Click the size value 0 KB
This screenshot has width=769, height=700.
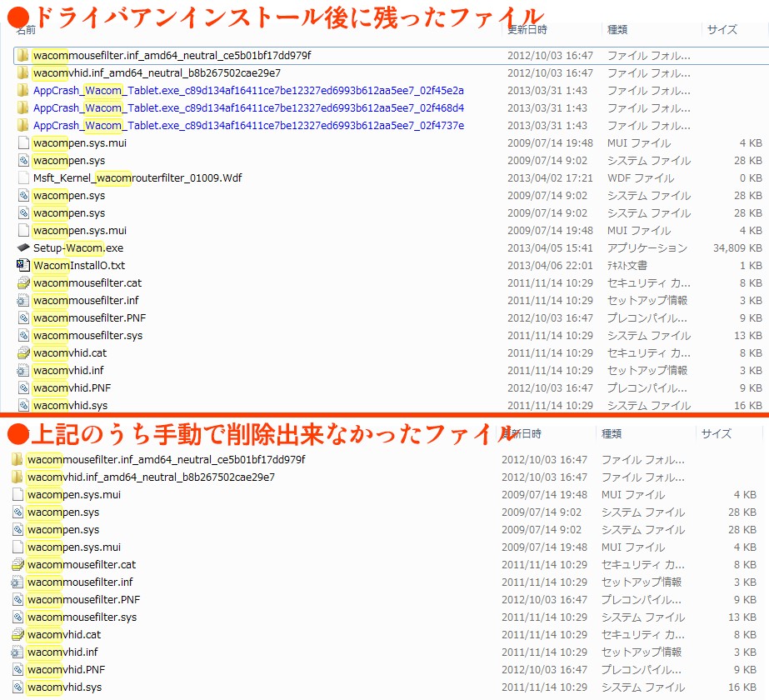point(751,178)
